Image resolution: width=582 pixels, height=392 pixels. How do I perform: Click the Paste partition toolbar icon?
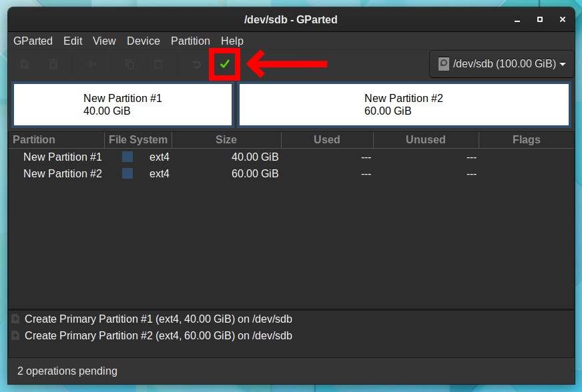pos(158,64)
